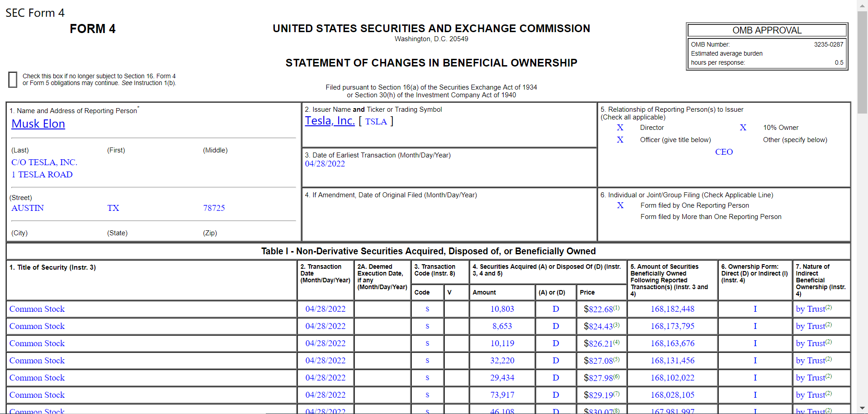This screenshot has height=414, width=868.
Task: Click the TSLA ticker symbol
Action: click(x=376, y=122)
